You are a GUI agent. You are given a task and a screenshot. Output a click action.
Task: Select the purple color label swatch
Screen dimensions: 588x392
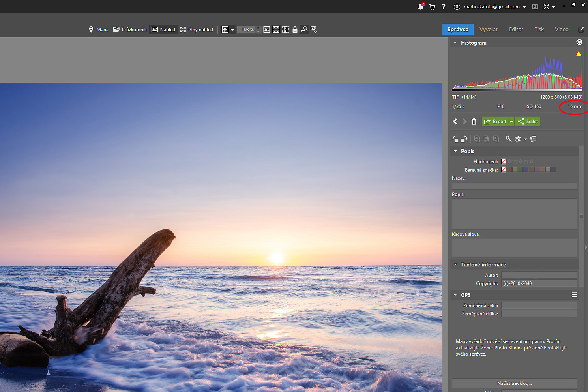pos(537,170)
